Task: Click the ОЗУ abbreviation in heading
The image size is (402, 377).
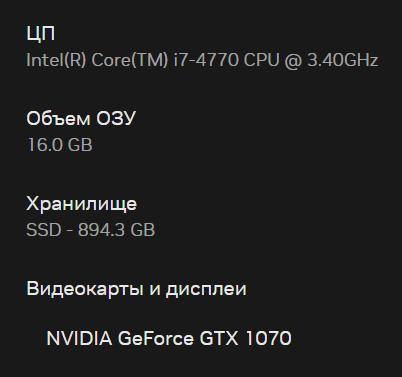Action: coord(116,118)
